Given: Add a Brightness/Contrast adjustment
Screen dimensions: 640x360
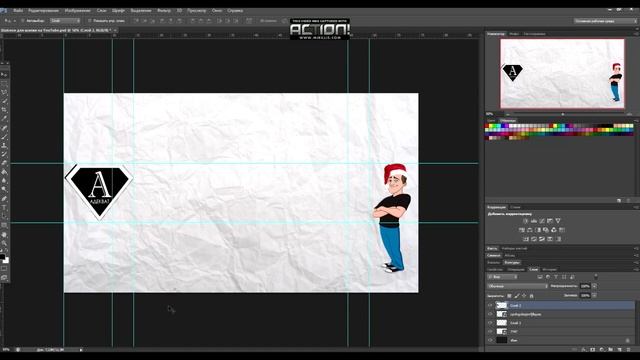Looking at the screenshot, I should pyautogui.click(x=526, y=221).
